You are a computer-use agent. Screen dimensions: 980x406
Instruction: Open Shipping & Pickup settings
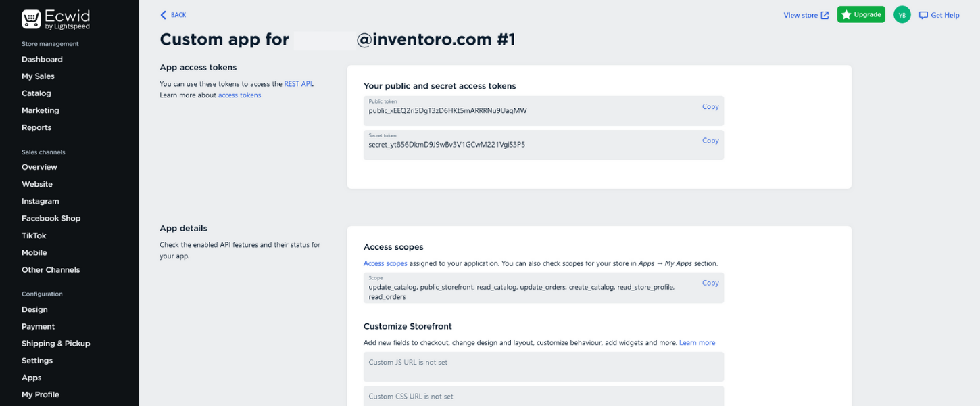click(x=55, y=344)
